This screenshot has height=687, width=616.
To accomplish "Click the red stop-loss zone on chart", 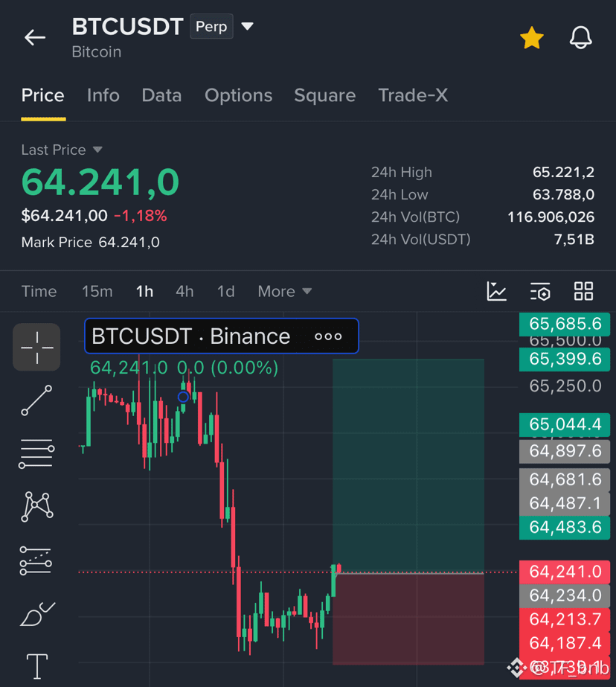I will (408, 619).
